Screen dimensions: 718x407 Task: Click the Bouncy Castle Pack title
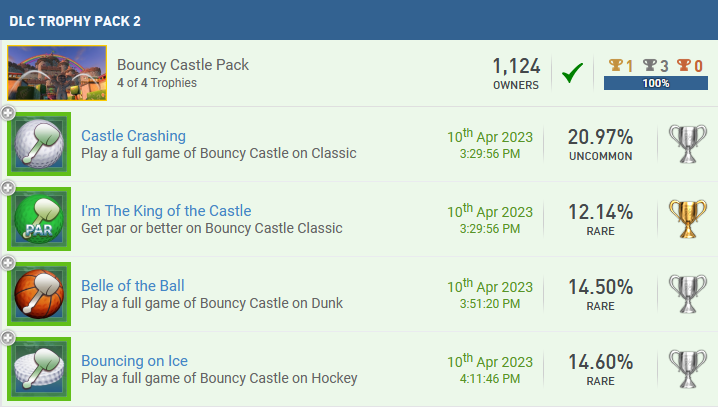(183, 65)
